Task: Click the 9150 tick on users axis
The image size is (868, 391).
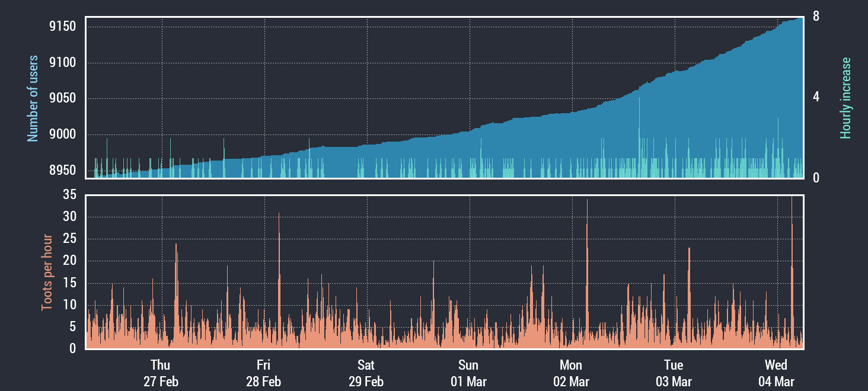Action: (x=63, y=27)
